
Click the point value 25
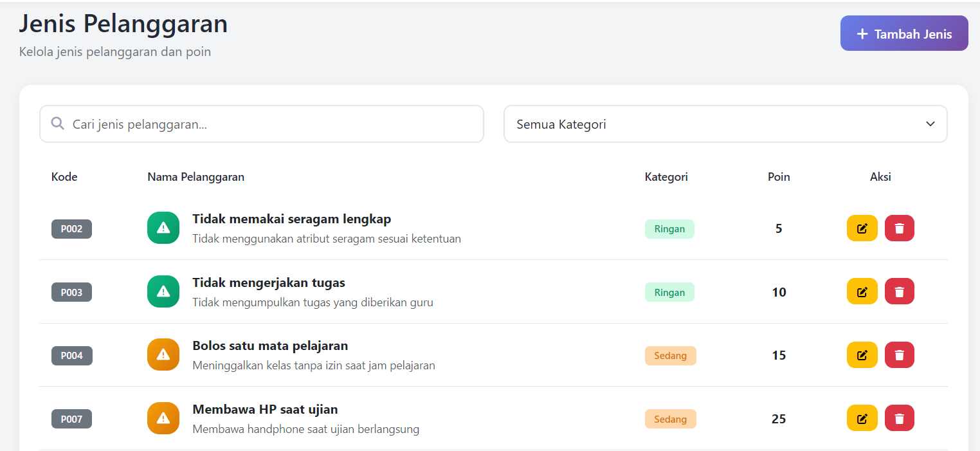point(779,419)
